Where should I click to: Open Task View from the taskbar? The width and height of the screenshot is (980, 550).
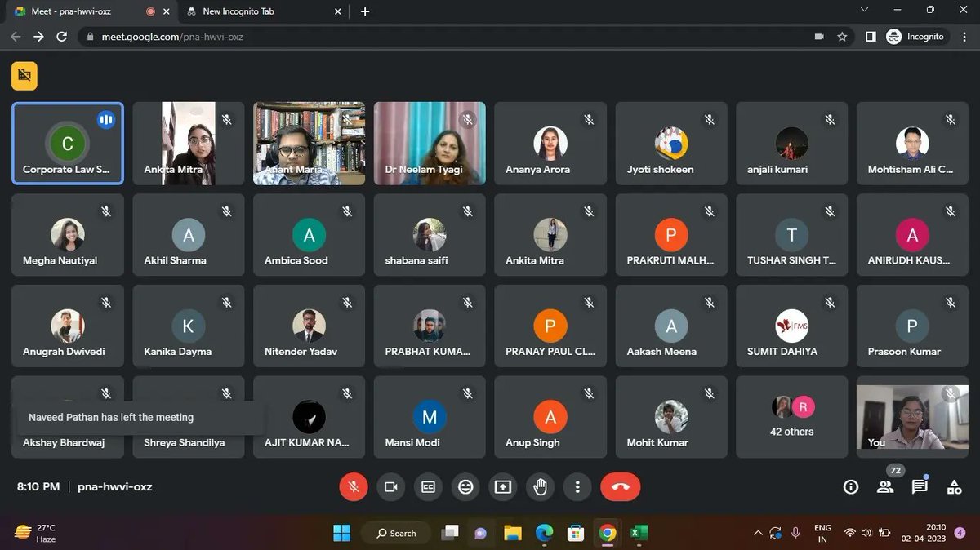pos(450,533)
